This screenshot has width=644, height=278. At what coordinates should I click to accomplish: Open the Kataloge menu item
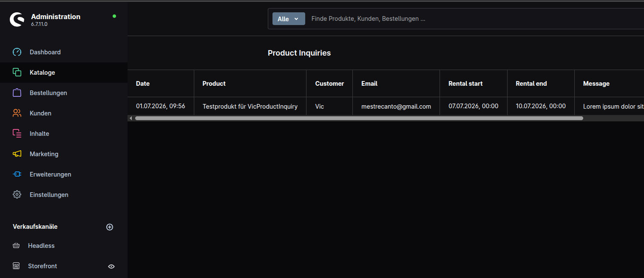pyautogui.click(x=64, y=73)
